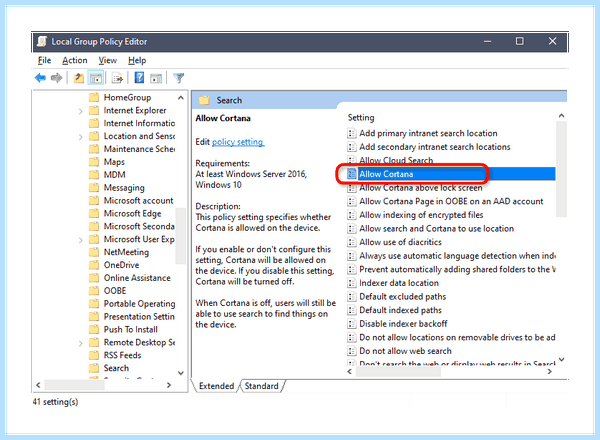
Task: Click the Back arrow toolbar icon
Action: click(x=40, y=78)
